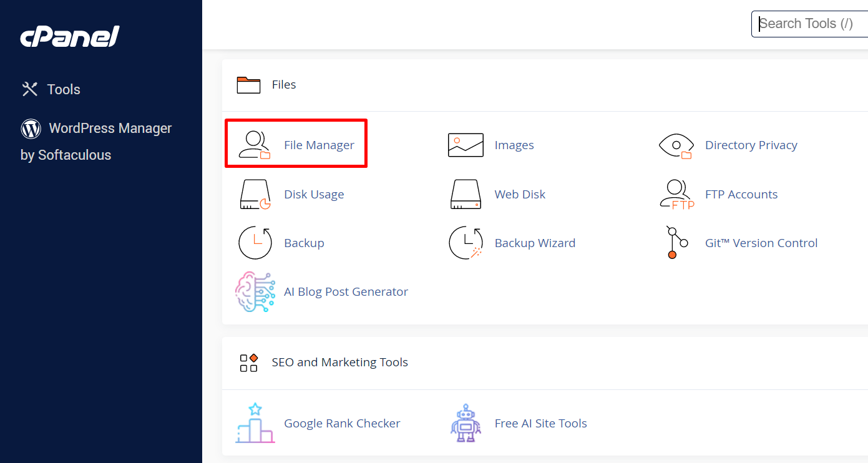This screenshot has width=868, height=463.
Task: Collapse the SEO and Marketing Tools header
Action: (545, 363)
